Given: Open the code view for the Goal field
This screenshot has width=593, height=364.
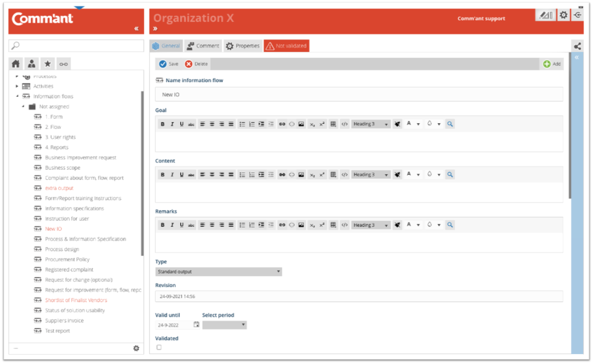Looking at the screenshot, I should (343, 123).
